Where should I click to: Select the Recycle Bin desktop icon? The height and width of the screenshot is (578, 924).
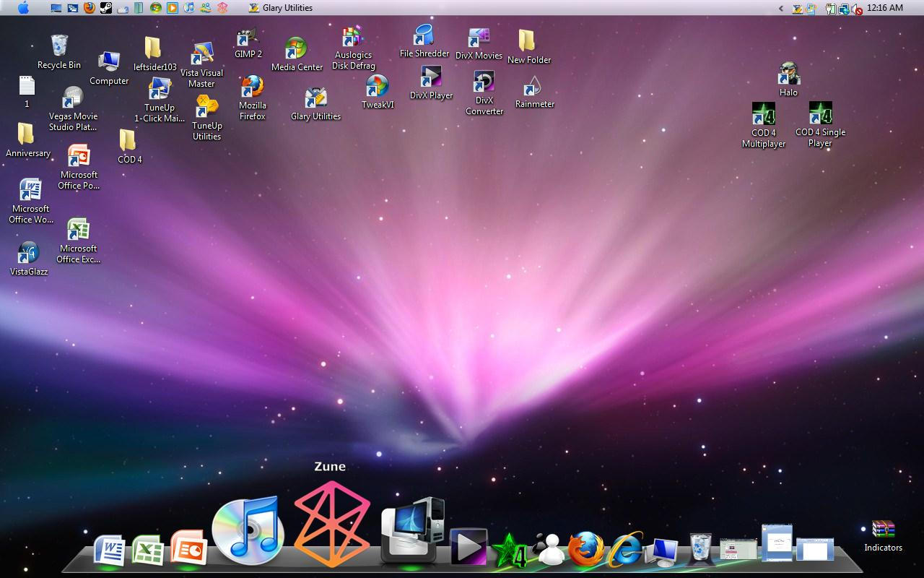coord(59,51)
